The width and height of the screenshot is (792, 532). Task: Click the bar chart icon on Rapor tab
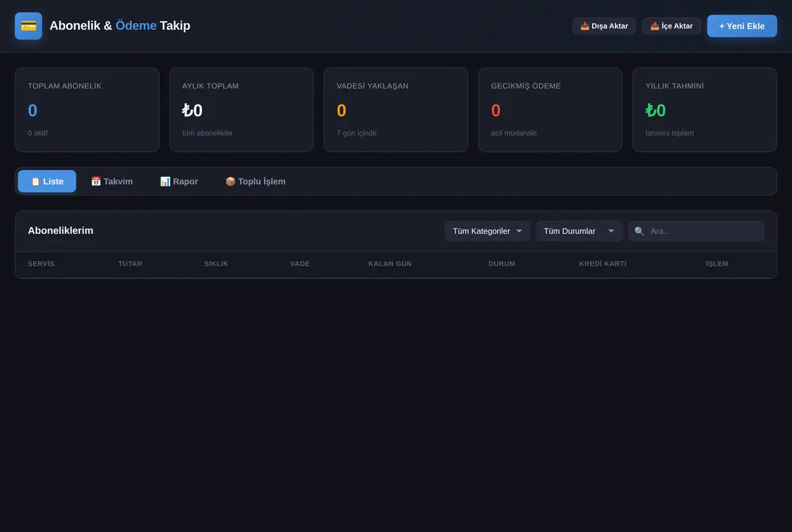(x=165, y=182)
